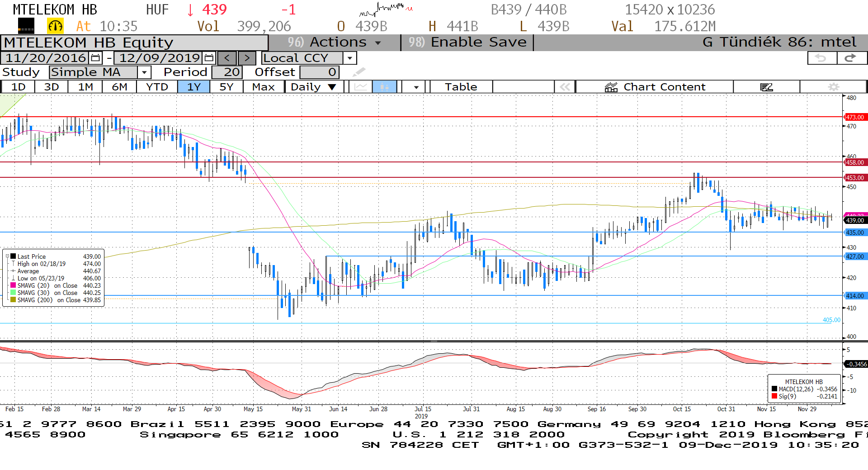
Task: Click the green SMAVG (30) color swatch
Action: [x=13, y=293]
